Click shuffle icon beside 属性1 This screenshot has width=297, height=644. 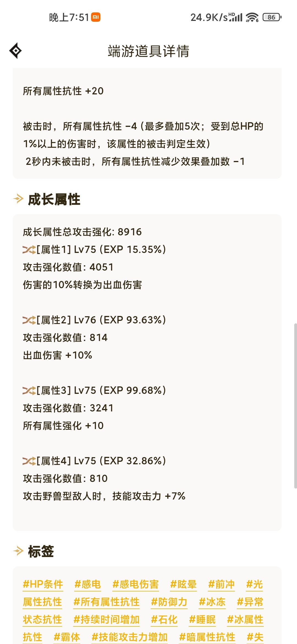point(29,250)
